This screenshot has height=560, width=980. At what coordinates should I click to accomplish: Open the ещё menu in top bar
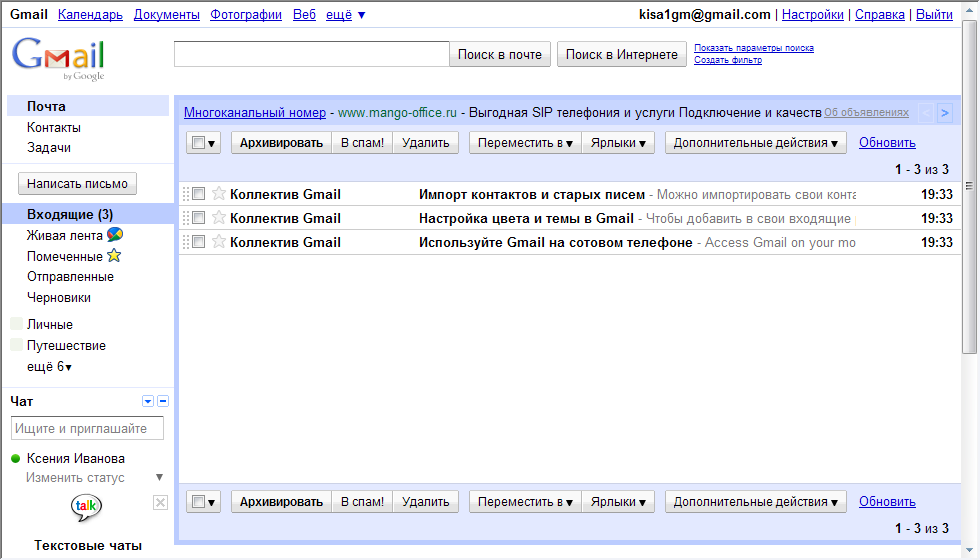(346, 14)
